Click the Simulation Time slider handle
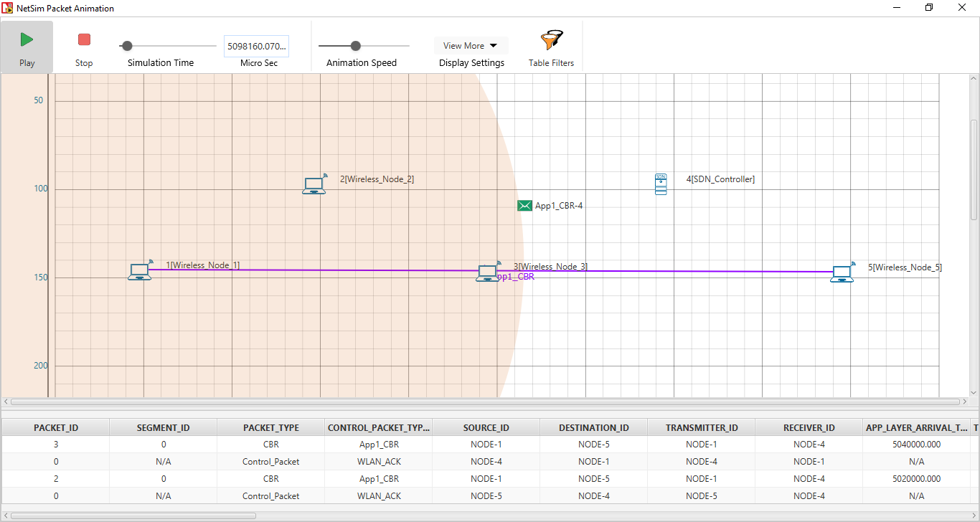 (x=127, y=46)
